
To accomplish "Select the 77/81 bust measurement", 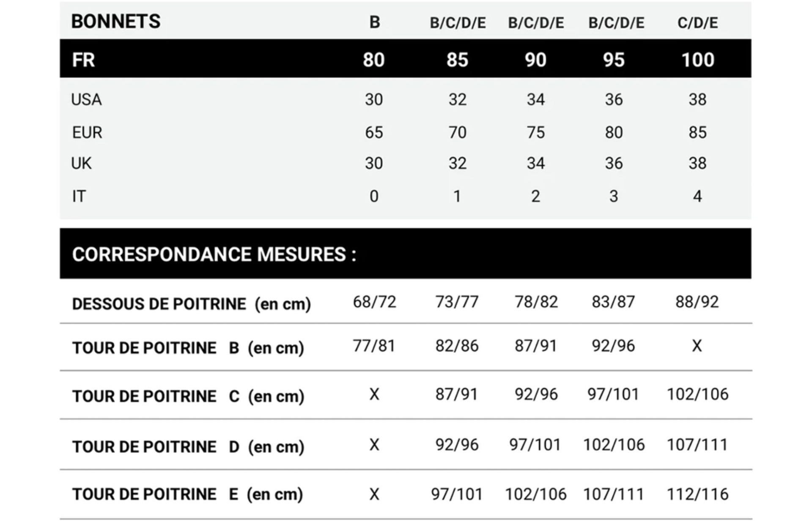I will [x=374, y=346].
